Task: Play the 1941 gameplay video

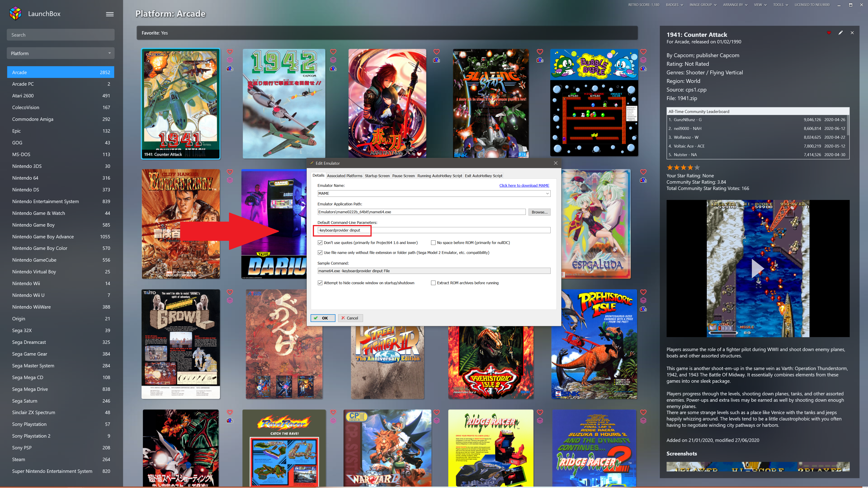Action: click(757, 268)
